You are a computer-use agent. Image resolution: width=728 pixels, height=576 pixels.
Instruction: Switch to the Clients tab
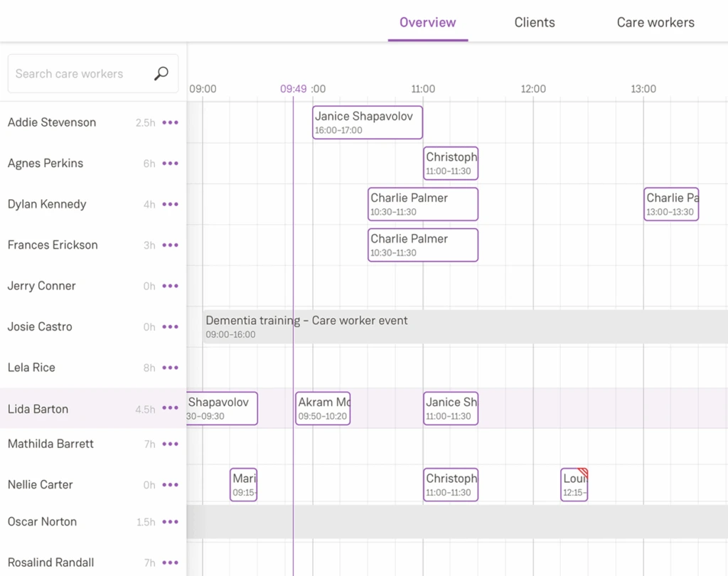[x=535, y=23]
